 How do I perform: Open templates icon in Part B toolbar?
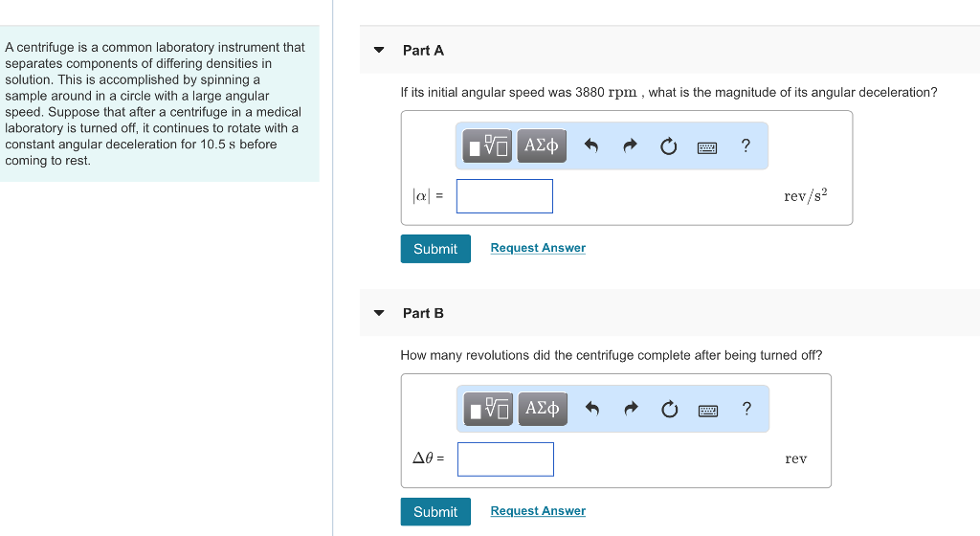tap(490, 410)
